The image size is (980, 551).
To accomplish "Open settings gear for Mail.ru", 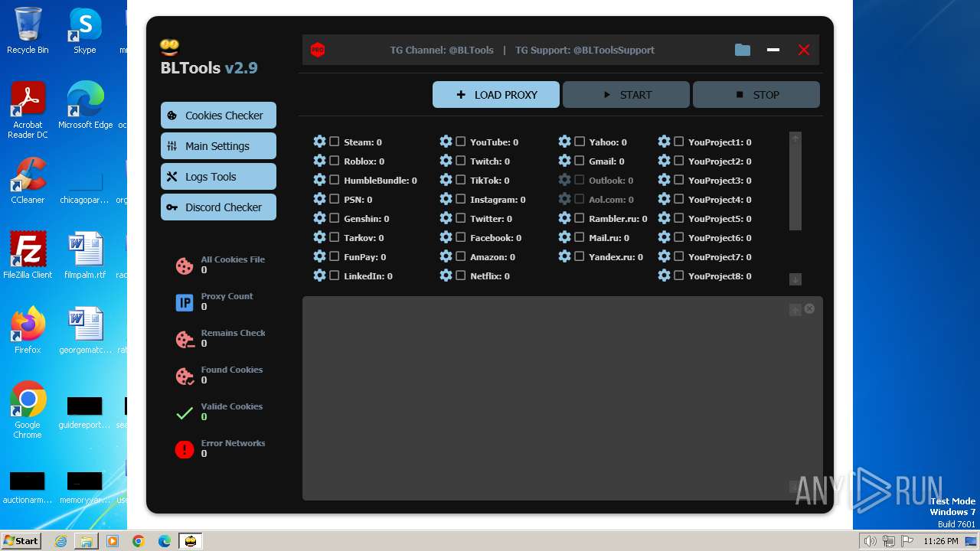I will pos(565,237).
